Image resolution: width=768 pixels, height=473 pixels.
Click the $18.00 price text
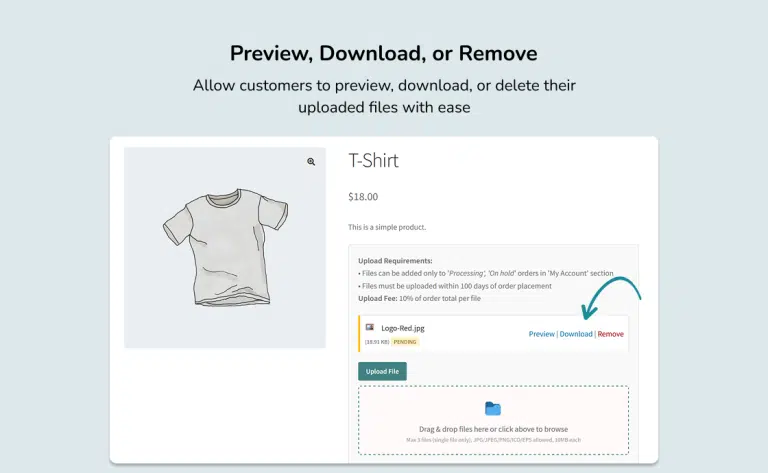[363, 197]
